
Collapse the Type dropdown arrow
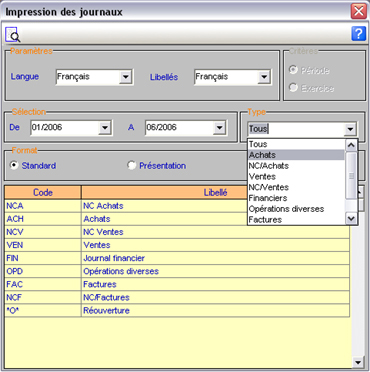(x=350, y=129)
